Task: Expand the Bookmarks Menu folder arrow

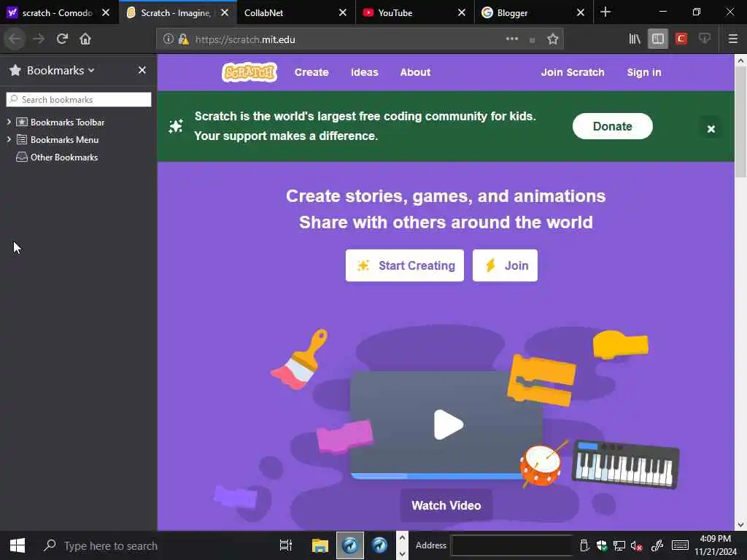Action: coord(9,139)
